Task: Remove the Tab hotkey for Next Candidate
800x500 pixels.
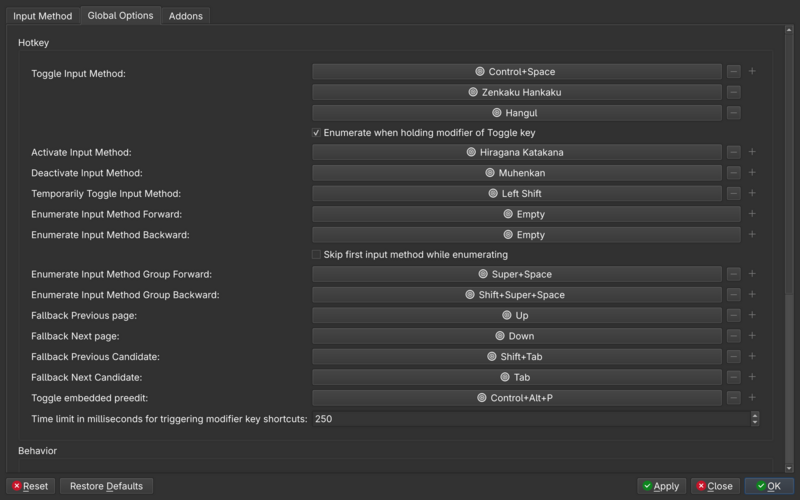Action: click(734, 377)
